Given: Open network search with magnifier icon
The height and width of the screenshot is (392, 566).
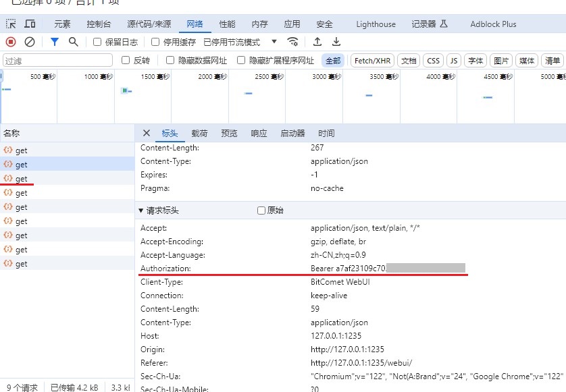Looking at the screenshot, I should click(x=74, y=42).
